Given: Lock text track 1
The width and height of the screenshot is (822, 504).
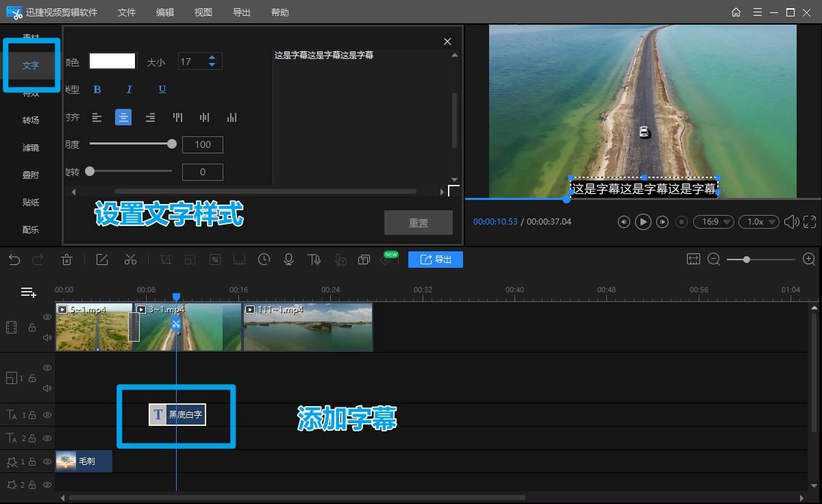Looking at the screenshot, I should (32, 414).
